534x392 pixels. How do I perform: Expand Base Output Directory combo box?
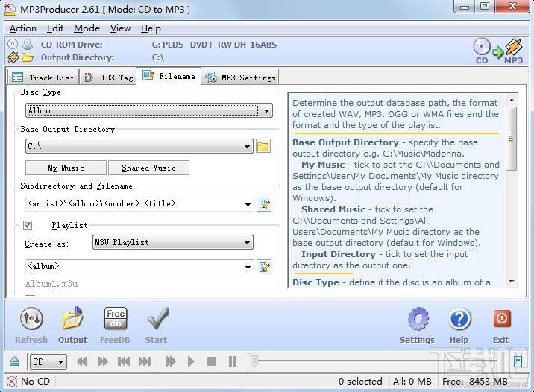(x=248, y=147)
